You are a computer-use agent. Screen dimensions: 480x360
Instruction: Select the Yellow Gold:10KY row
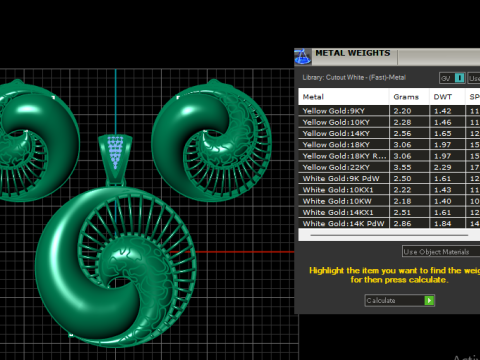(389, 122)
